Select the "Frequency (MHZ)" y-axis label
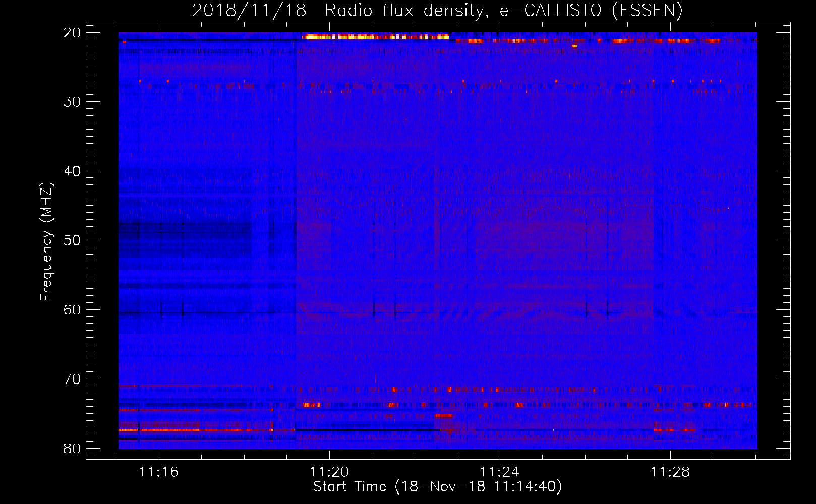816x504 pixels. [46, 242]
